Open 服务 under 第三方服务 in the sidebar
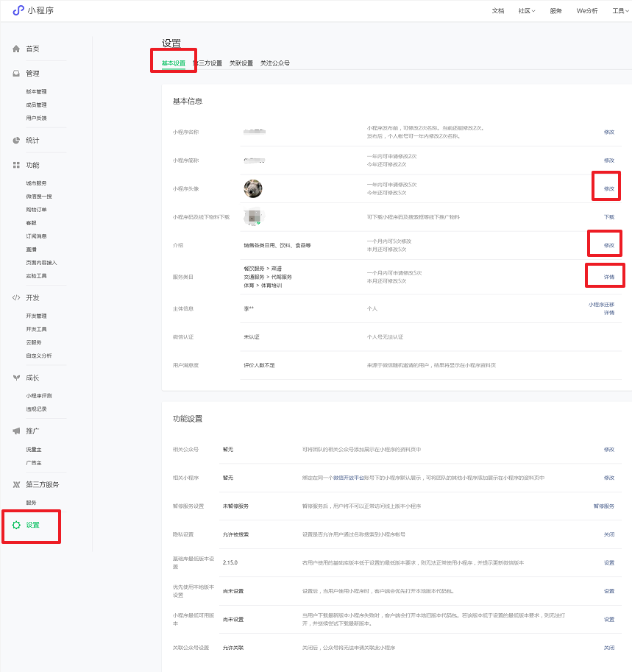Screen dimensions: 632x672 [32, 503]
